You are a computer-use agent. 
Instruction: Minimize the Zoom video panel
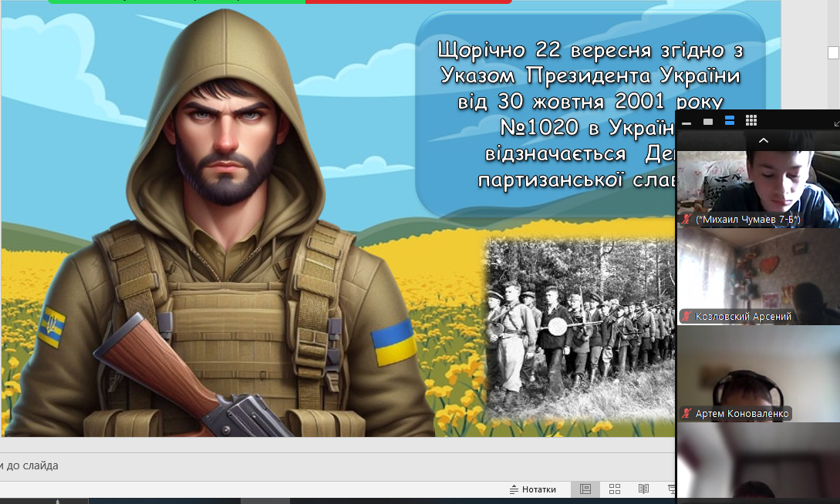687,122
